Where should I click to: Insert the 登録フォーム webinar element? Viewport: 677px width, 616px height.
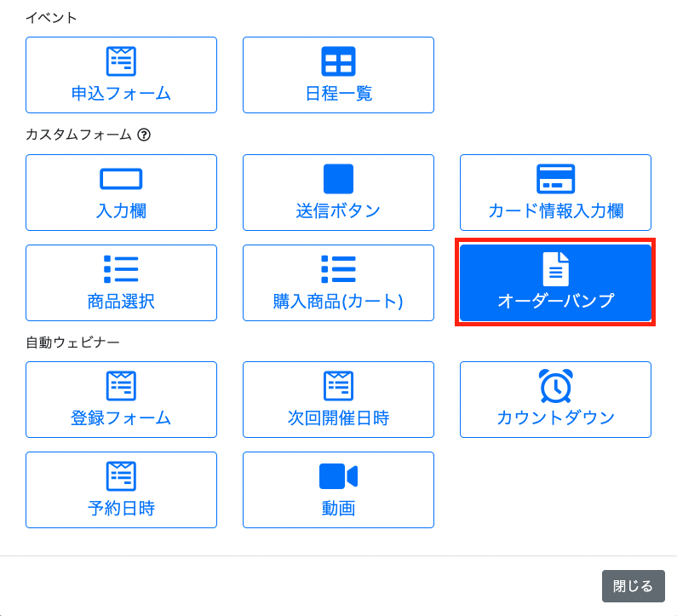click(121, 400)
